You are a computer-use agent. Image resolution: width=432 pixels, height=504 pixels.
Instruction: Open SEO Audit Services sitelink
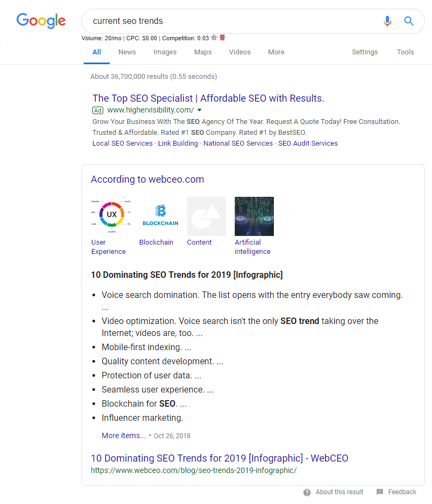(308, 144)
